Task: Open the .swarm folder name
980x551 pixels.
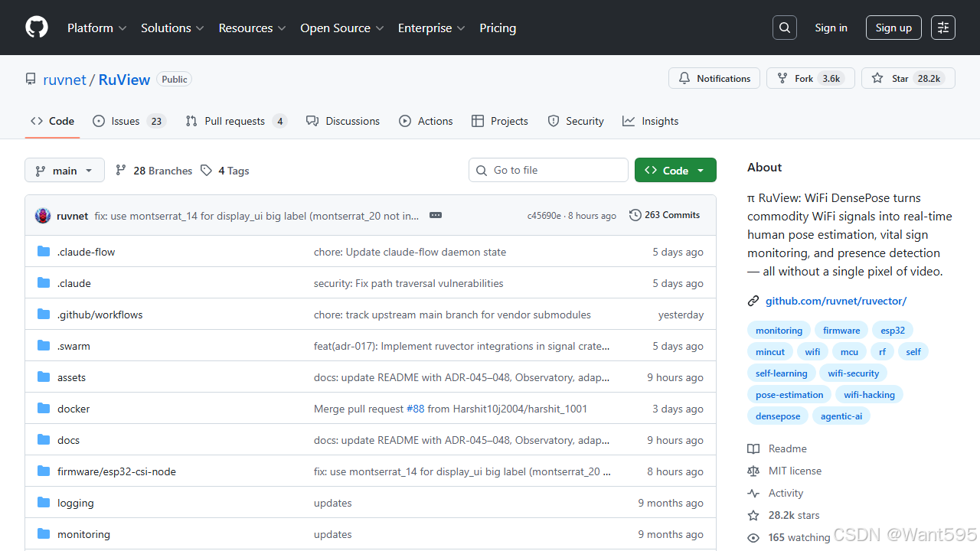Action: click(73, 346)
